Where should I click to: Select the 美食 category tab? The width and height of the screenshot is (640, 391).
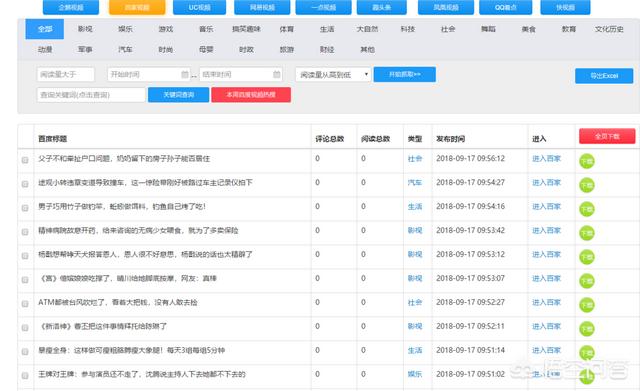pos(529,29)
